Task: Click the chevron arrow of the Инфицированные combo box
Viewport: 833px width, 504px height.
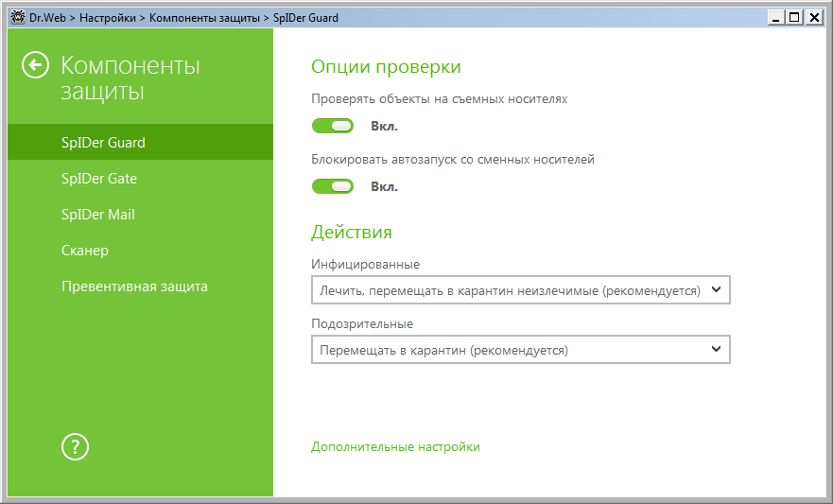Action: pos(716,290)
